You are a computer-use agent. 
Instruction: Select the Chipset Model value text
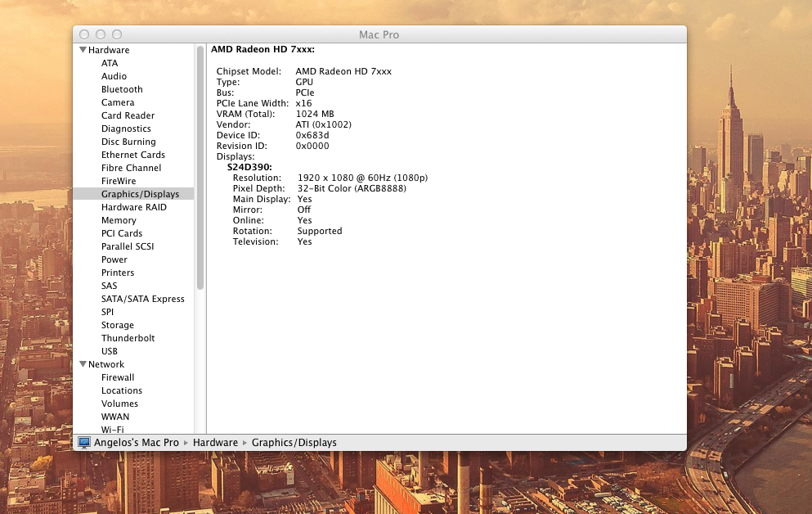[x=343, y=71]
